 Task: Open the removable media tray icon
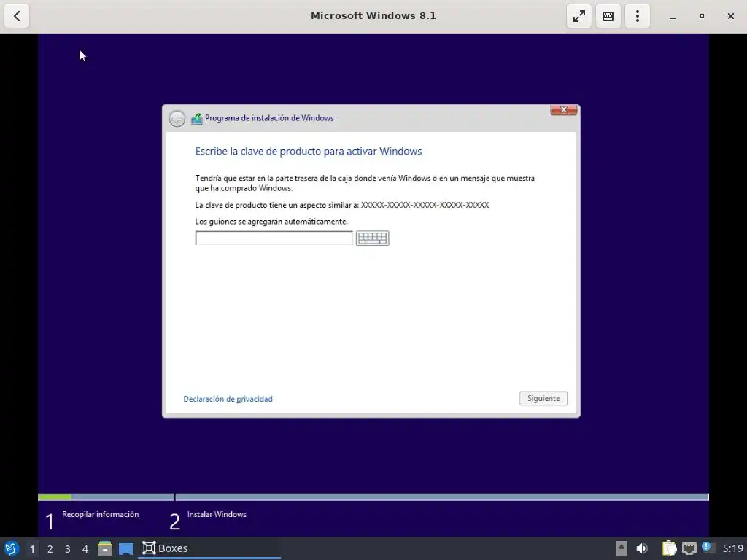point(622,548)
